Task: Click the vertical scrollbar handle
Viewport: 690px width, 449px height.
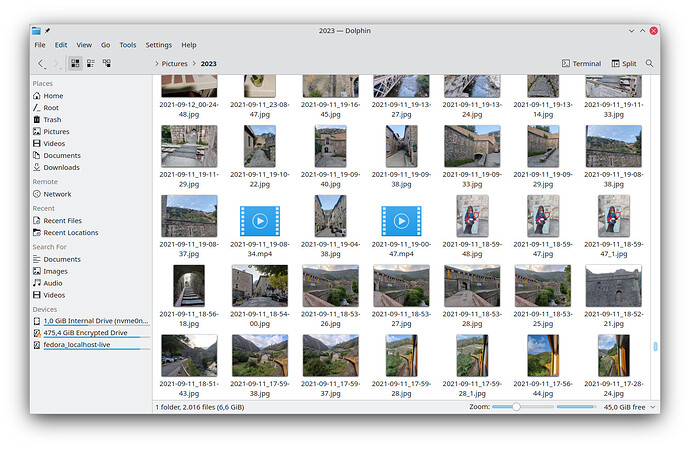Action: pos(655,346)
